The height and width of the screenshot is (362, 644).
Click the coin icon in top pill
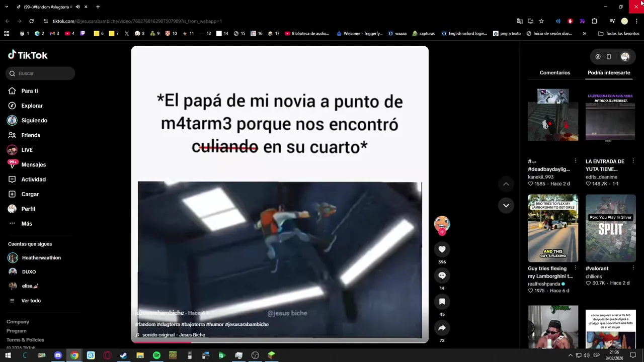coord(598,57)
